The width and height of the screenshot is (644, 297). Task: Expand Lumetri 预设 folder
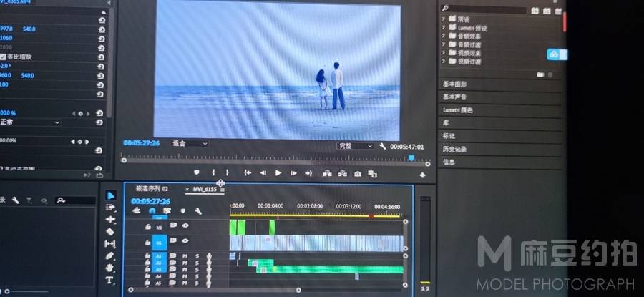pyautogui.click(x=444, y=27)
